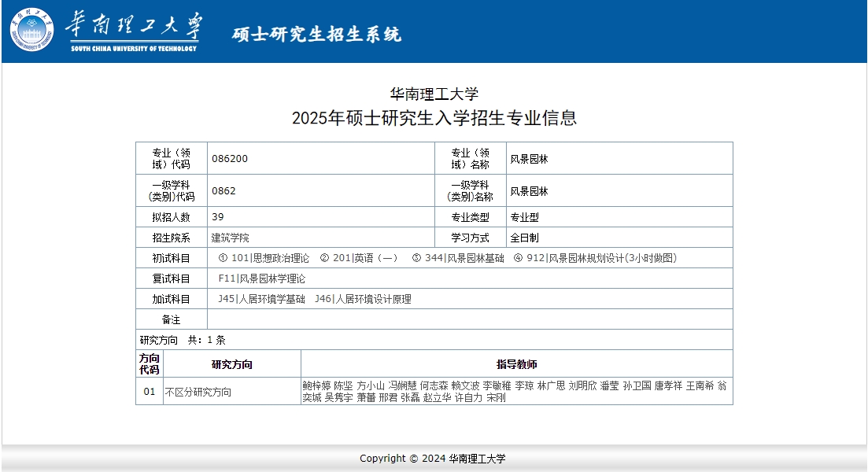868x472 pixels.
Task: Click the 研究方向 column header
Action: click(232, 364)
